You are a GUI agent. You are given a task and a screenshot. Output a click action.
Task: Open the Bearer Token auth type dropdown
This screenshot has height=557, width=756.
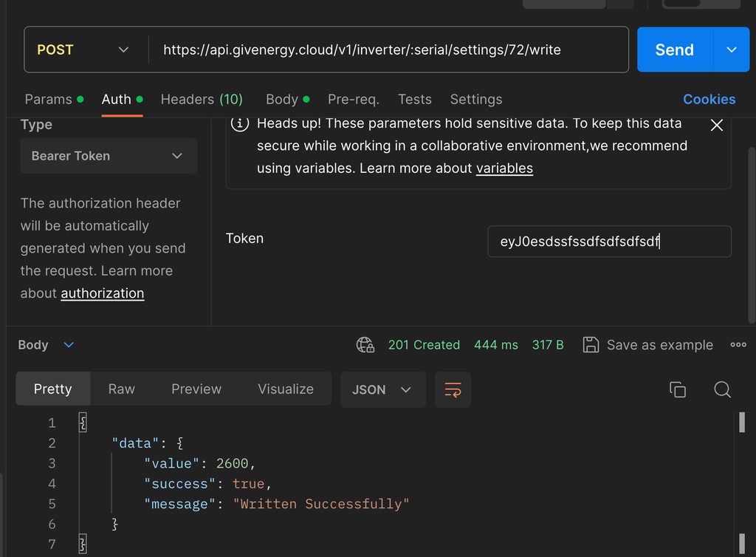[x=109, y=156]
